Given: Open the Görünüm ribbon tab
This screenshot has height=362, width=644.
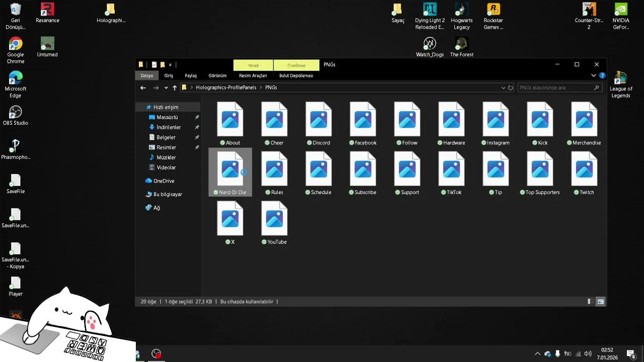Looking at the screenshot, I should pyautogui.click(x=217, y=75).
